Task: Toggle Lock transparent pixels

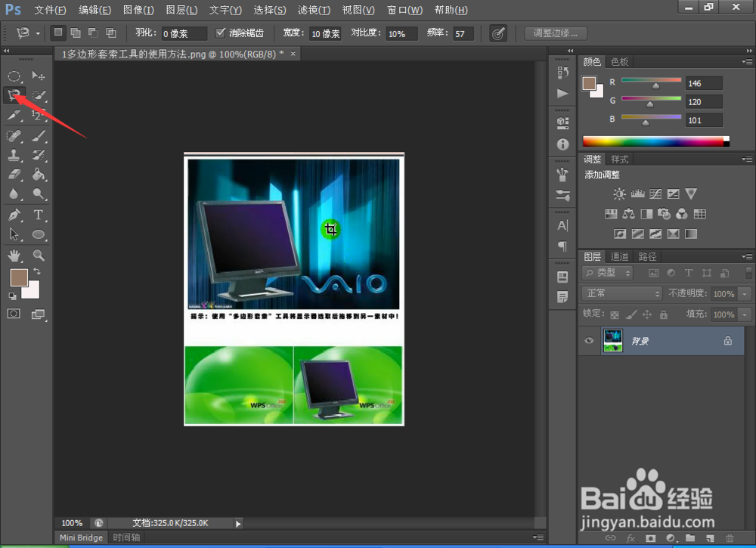Action: [614, 314]
